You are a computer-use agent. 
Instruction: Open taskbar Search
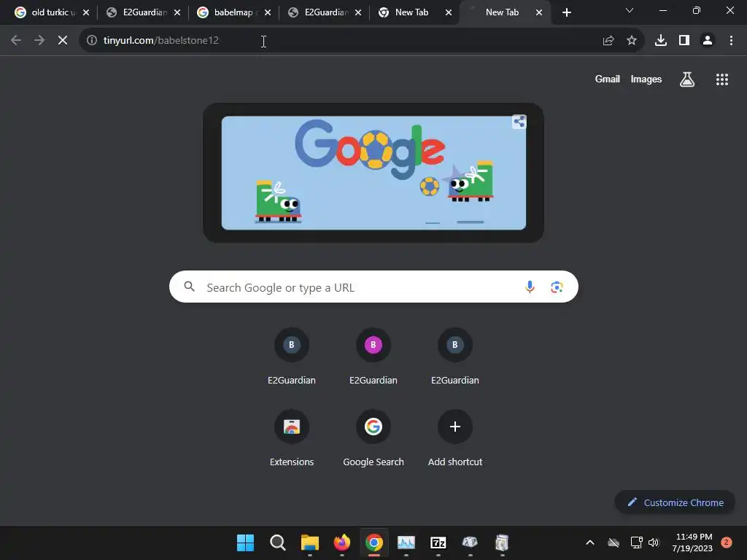[x=278, y=542]
